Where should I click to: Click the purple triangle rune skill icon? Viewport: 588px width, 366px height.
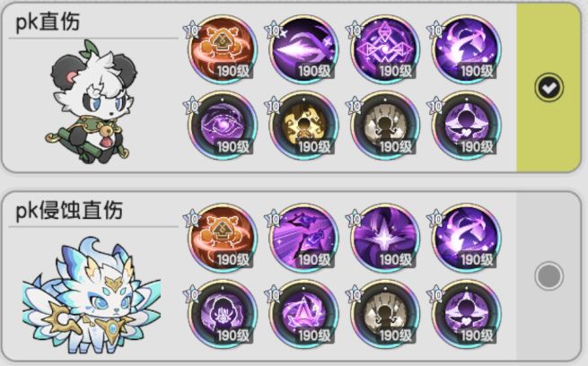click(x=303, y=314)
